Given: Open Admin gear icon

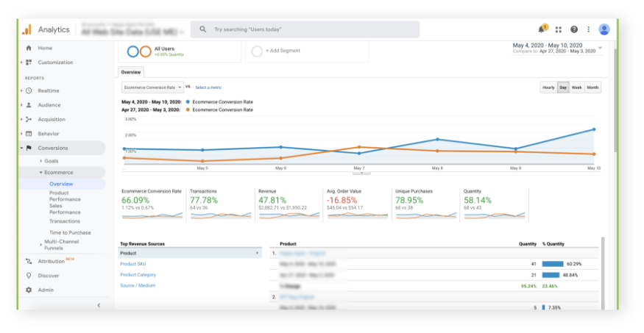Looking at the screenshot, I should tap(29, 290).
